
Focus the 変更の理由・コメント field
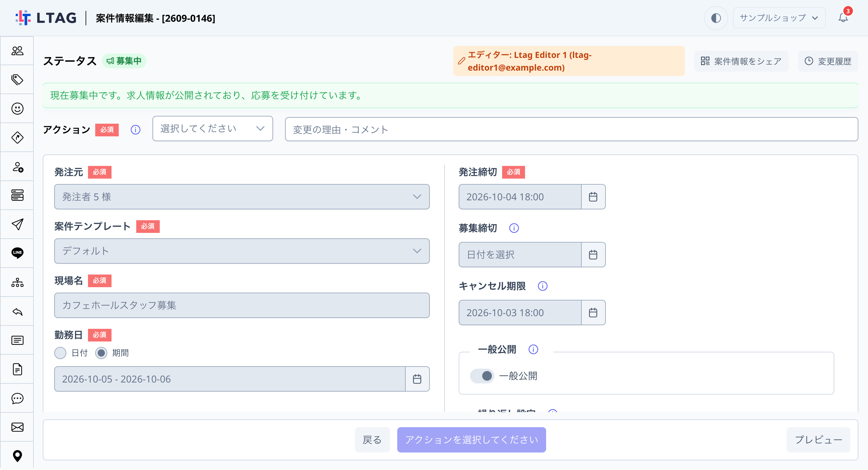pos(571,129)
